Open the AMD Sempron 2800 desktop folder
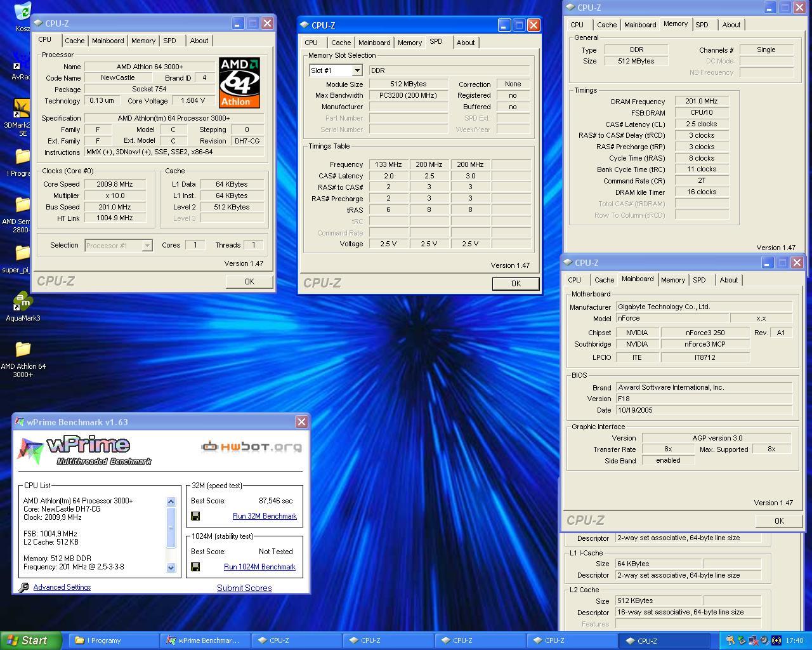 tap(22, 205)
